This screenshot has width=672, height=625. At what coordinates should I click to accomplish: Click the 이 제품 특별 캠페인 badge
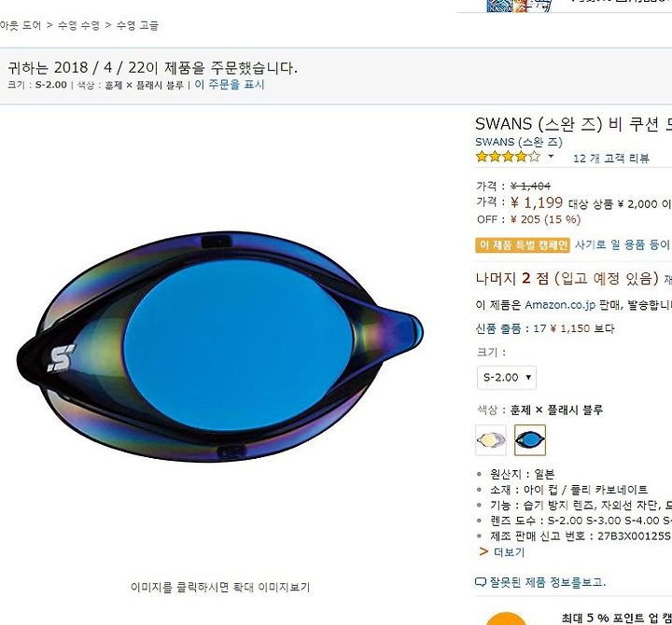click(x=523, y=245)
